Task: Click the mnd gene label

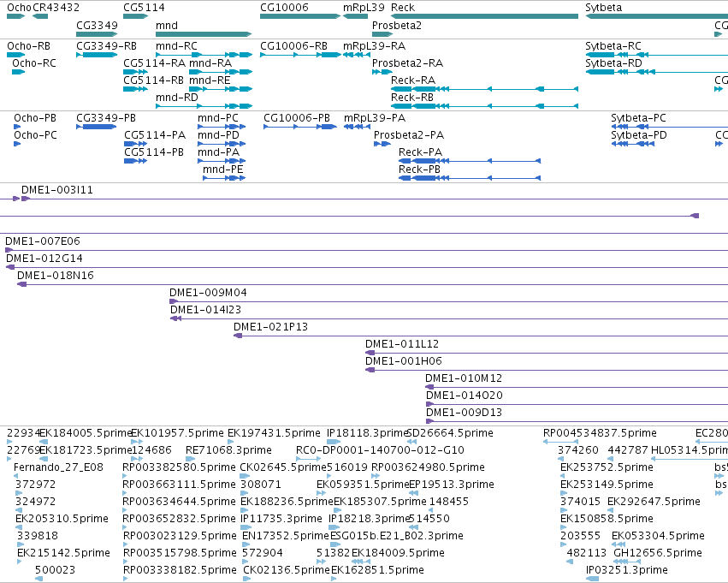Action: [167, 26]
